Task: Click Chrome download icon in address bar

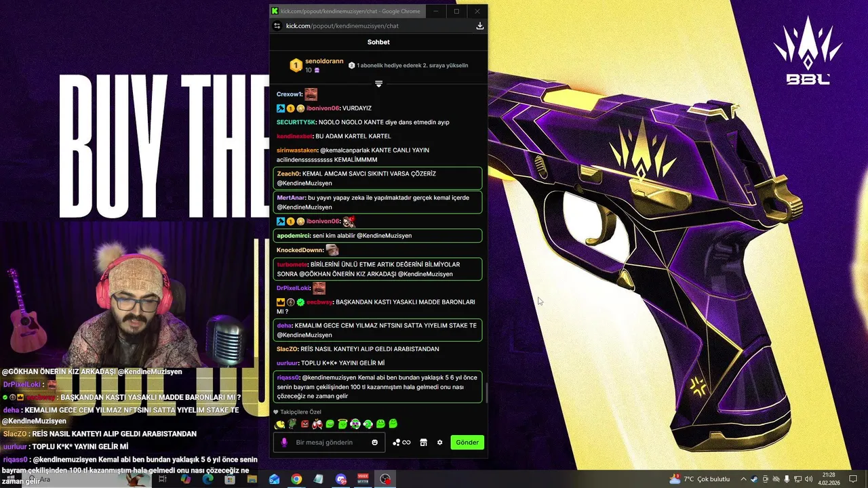Action: pyautogui.click(x=479, y=26)
